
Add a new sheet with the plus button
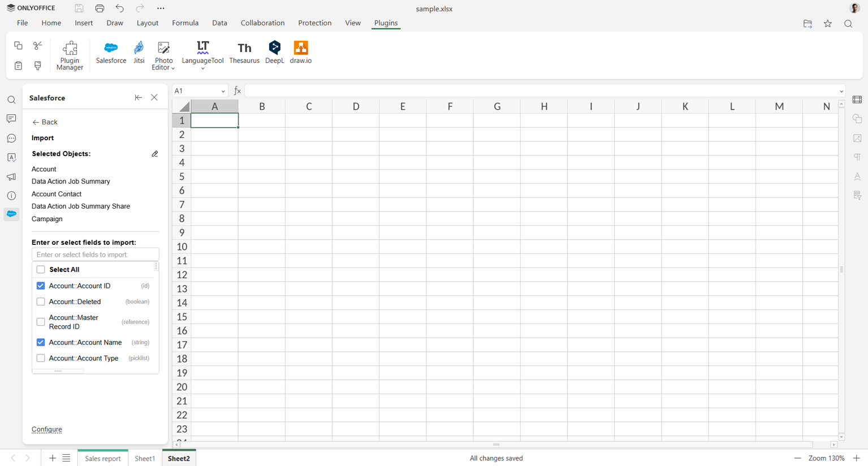tap(53, 458)
